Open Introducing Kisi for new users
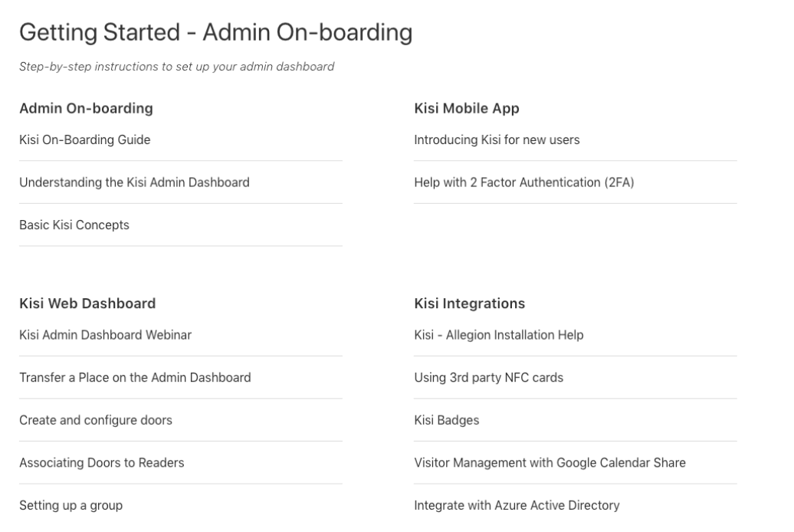This screenshot has height=532, width=794. [x=497, y=140]
